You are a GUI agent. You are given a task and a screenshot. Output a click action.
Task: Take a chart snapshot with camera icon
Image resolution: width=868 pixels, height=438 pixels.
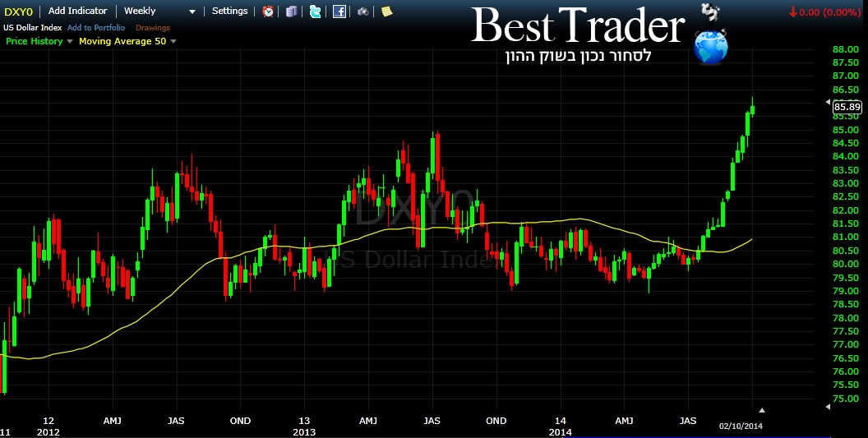pos(362,12)
